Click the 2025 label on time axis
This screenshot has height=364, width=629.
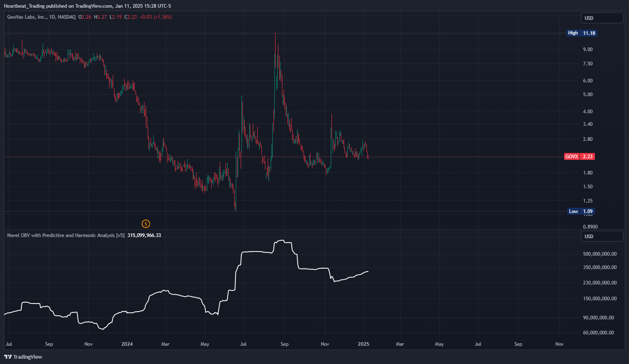click(363, 344)
